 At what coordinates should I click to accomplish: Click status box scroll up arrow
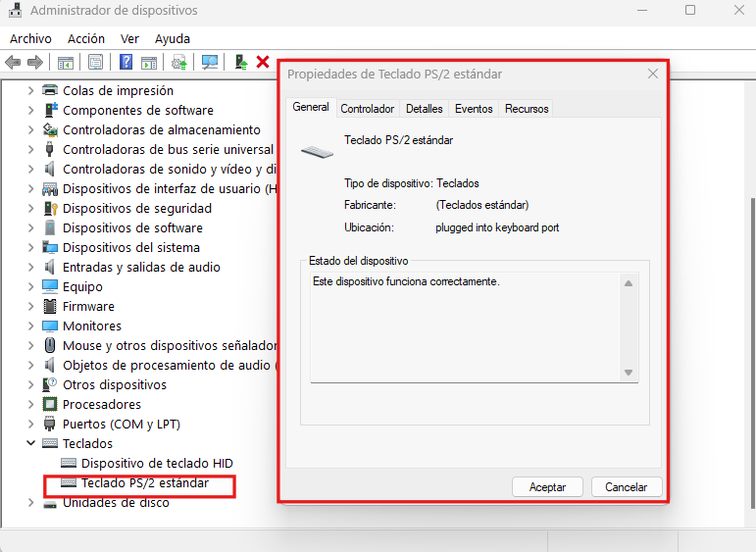point(629,283)
